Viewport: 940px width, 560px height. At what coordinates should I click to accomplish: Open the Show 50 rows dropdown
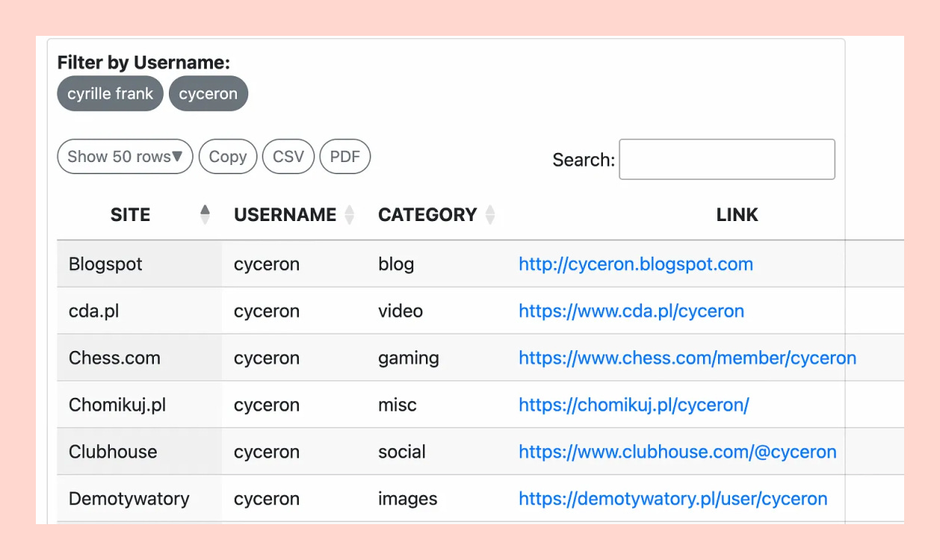[x=125, y=157]
